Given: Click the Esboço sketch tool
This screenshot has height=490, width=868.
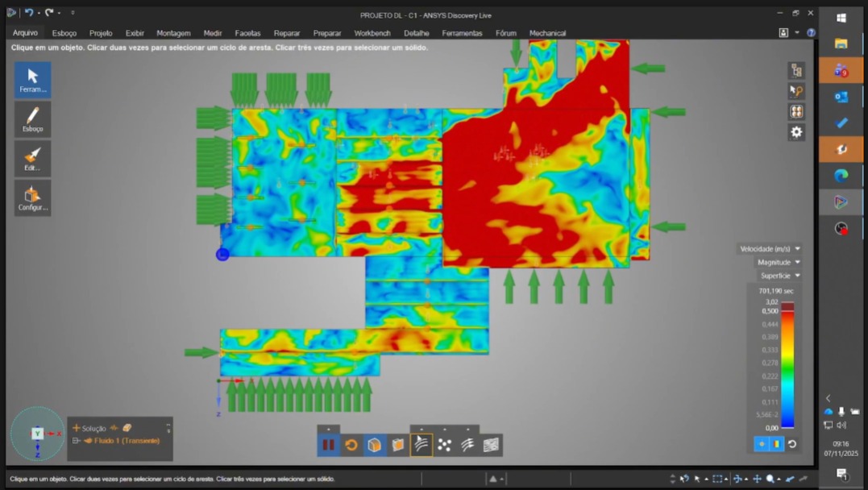Looking at the screenshot, I should point(32,119).
